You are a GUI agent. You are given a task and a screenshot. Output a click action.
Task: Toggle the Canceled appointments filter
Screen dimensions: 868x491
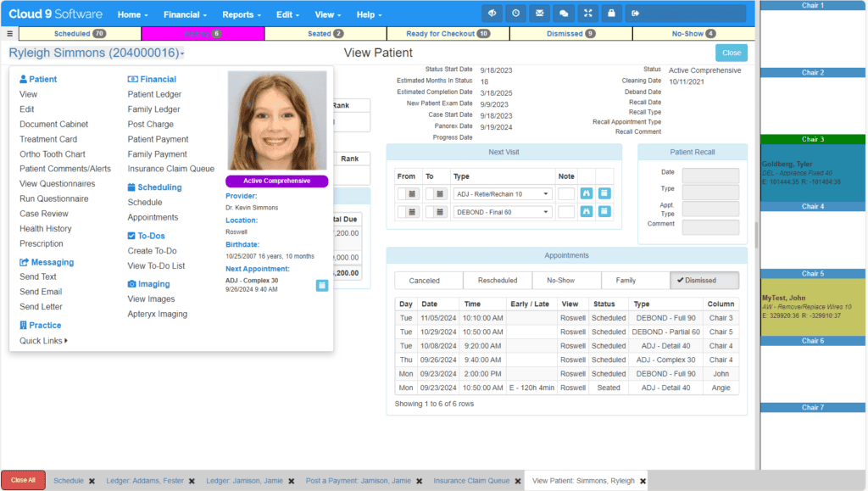[x=429, y=280]
